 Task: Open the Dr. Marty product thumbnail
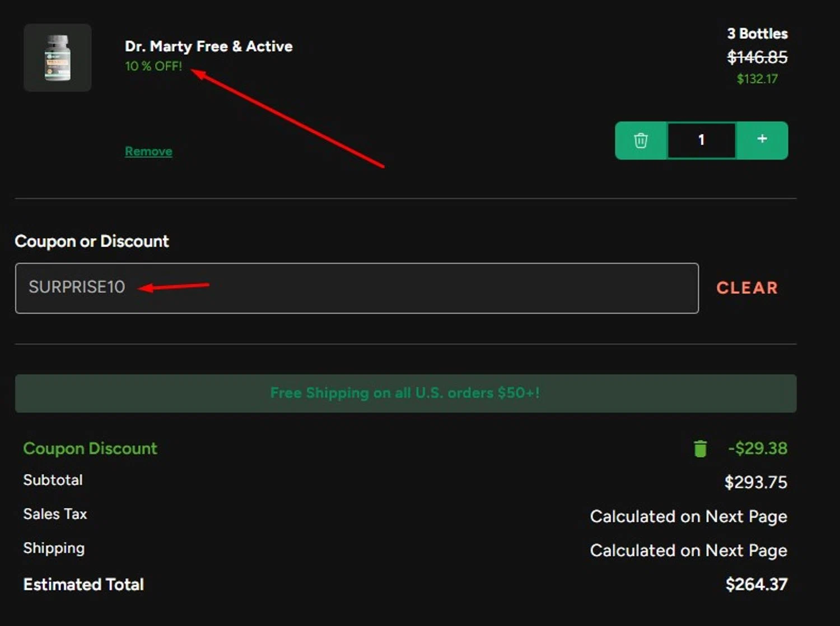58,58
